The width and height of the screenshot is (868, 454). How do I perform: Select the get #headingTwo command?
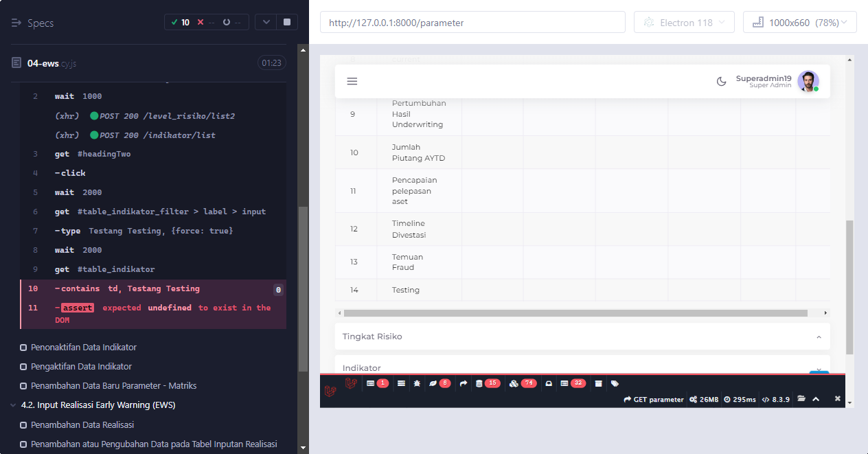point(154,154)
